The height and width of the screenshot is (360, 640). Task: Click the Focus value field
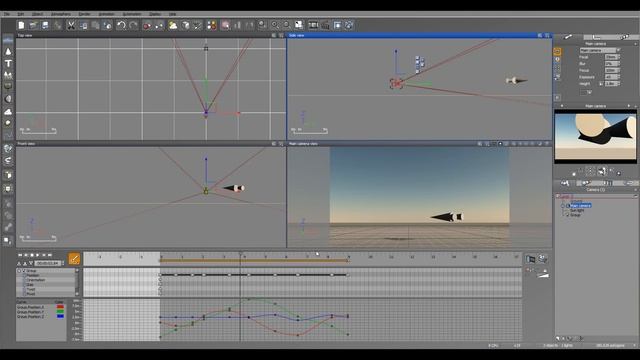(x=610, y=70)
